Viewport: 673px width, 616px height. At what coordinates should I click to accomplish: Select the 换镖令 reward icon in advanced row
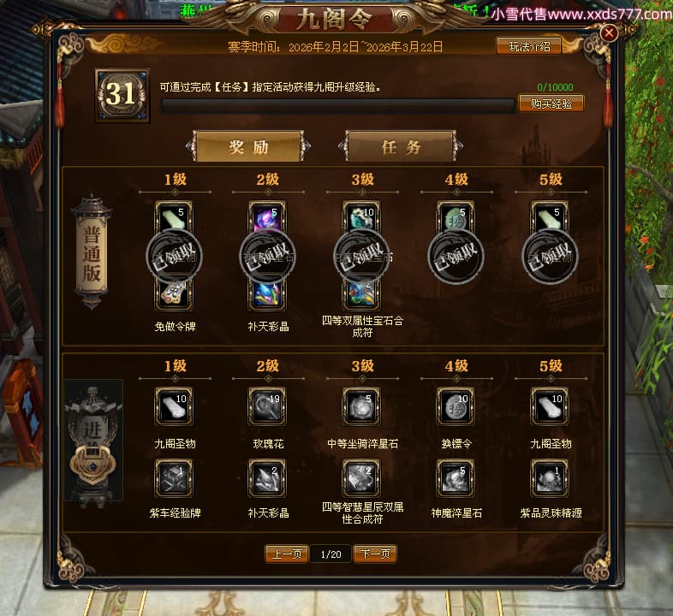click(456, 406)
